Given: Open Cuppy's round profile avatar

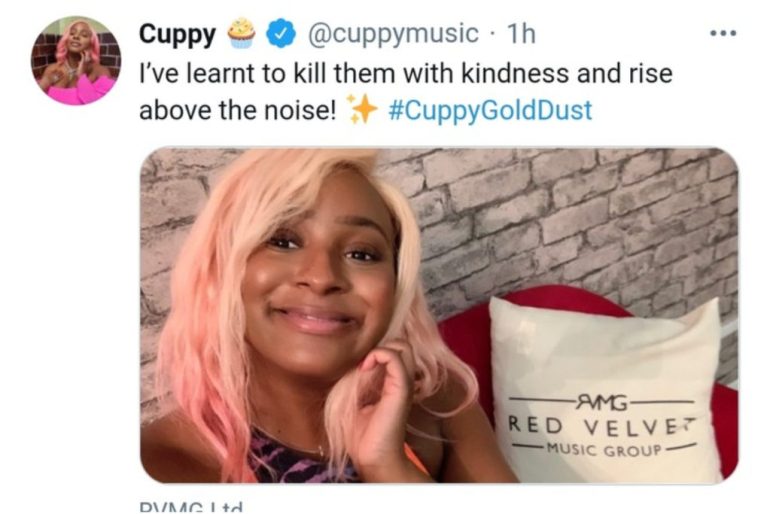Looking at the screenshot, I should tap(76, 60).
